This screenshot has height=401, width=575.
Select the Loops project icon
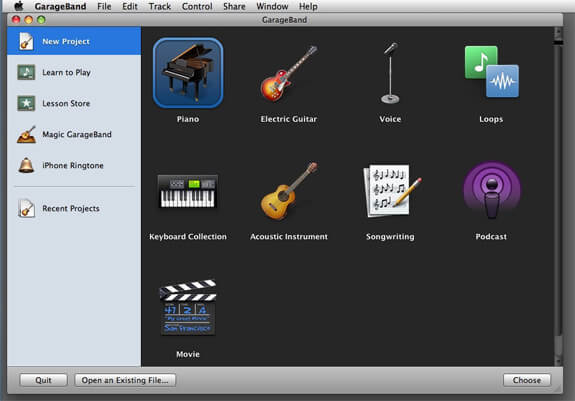tap(491, 71)
